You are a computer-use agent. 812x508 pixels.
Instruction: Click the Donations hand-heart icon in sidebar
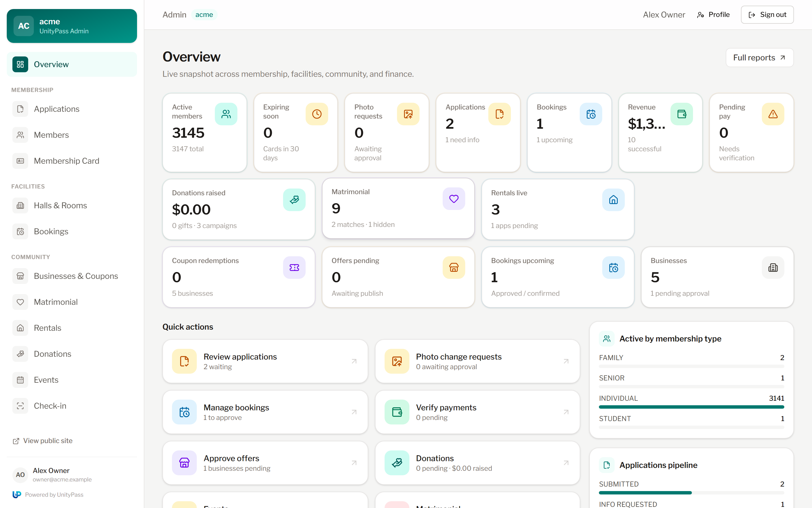20,354
